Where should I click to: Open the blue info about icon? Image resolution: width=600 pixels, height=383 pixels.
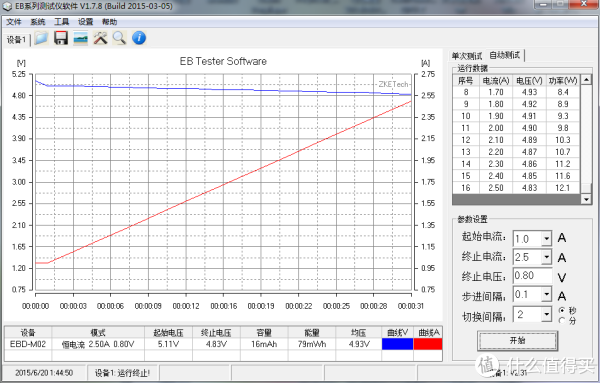(139, 38)
